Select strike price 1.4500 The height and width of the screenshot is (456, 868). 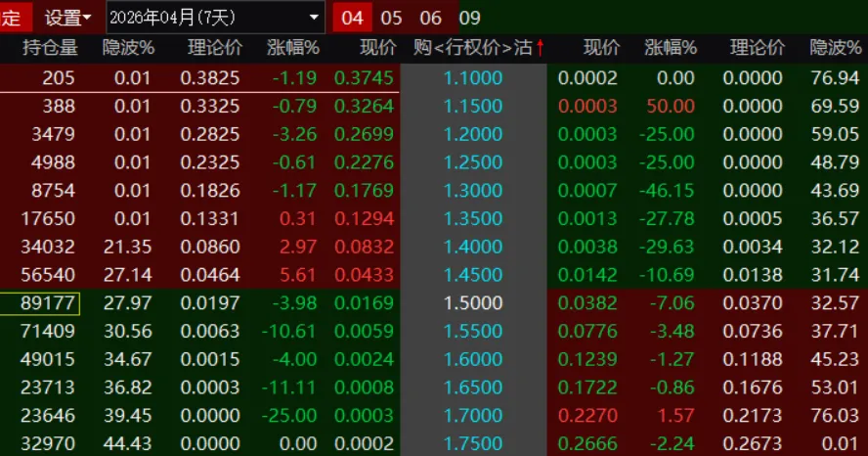473,275
